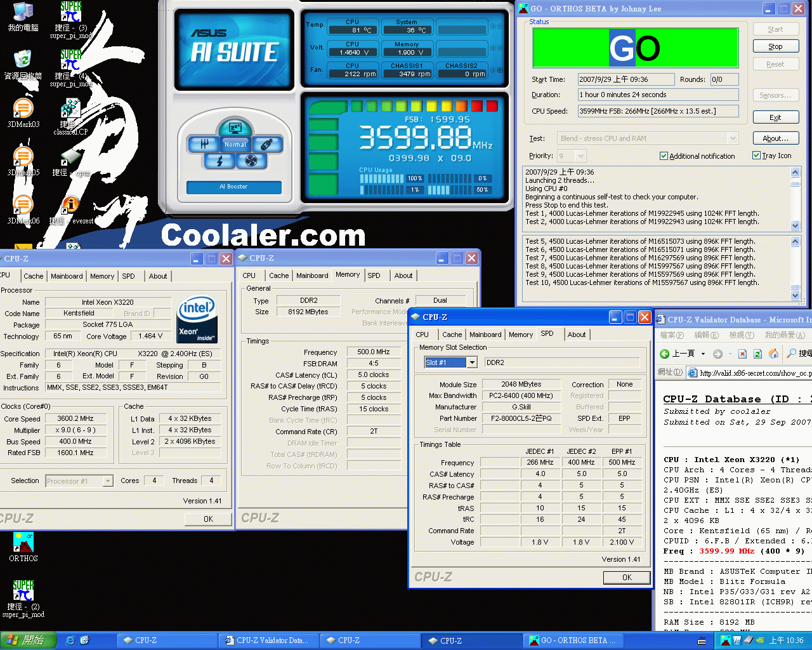Click upper ORTHOS log scrollbar down arrow
The height and width of the screenshot is (650, 812).
click(796, 226)
